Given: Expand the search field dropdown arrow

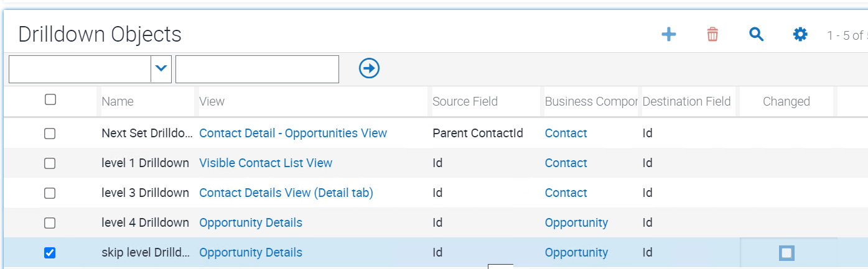Looking at the screenshot, I should [x=161, y=68].
